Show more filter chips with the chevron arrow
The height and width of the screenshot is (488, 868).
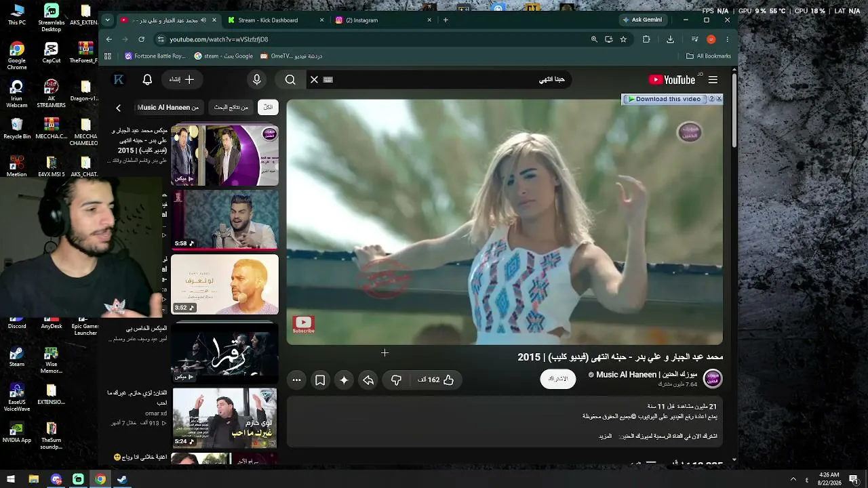118,108
